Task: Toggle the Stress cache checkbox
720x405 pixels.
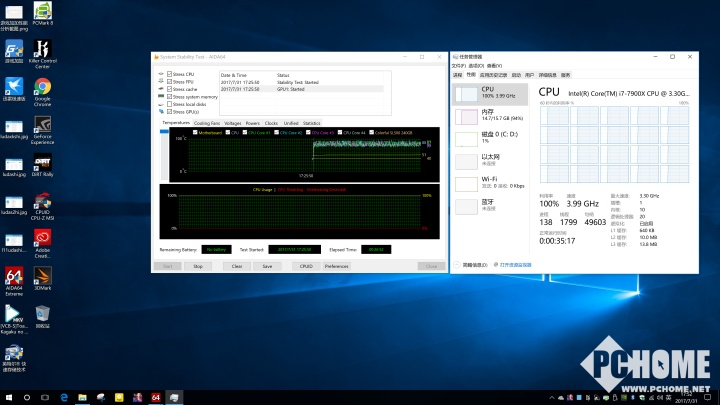Action: point(169,89)
